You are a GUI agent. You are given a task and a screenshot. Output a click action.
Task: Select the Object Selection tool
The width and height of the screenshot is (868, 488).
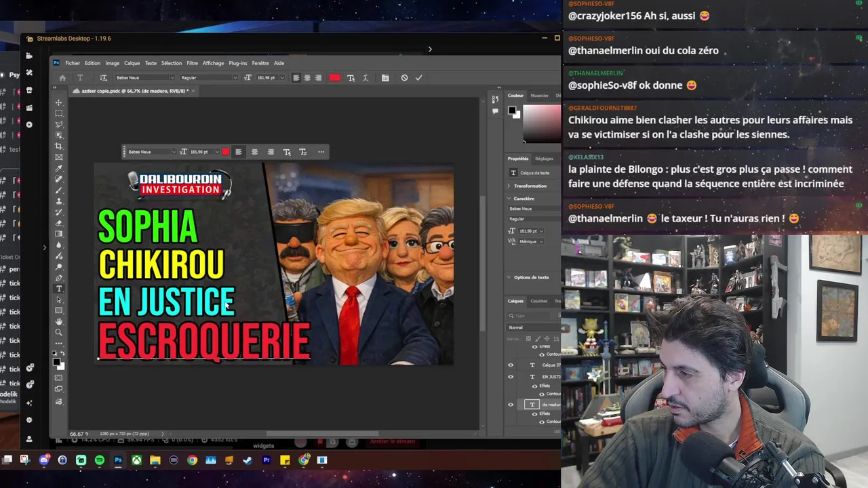[59, 136]
